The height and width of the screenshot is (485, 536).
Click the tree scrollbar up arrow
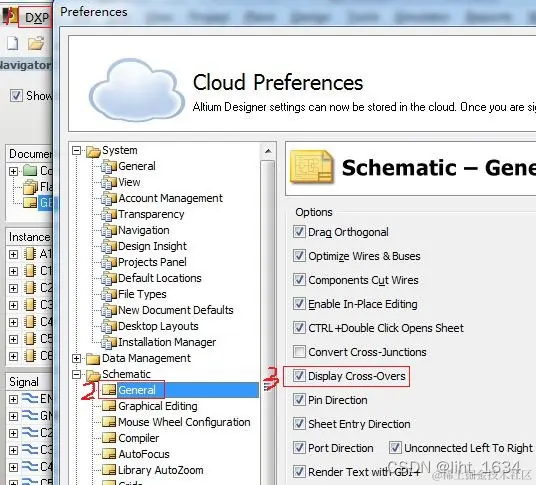coord(268,151)
